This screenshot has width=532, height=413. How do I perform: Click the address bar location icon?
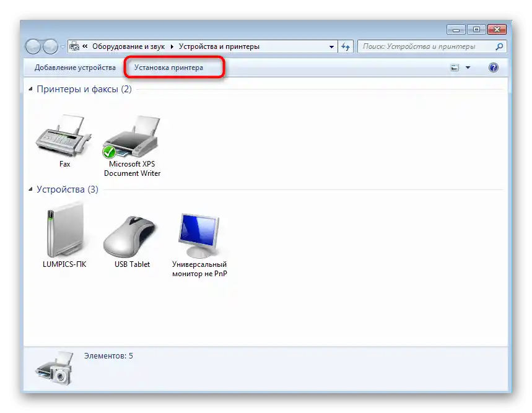[74, 46]
